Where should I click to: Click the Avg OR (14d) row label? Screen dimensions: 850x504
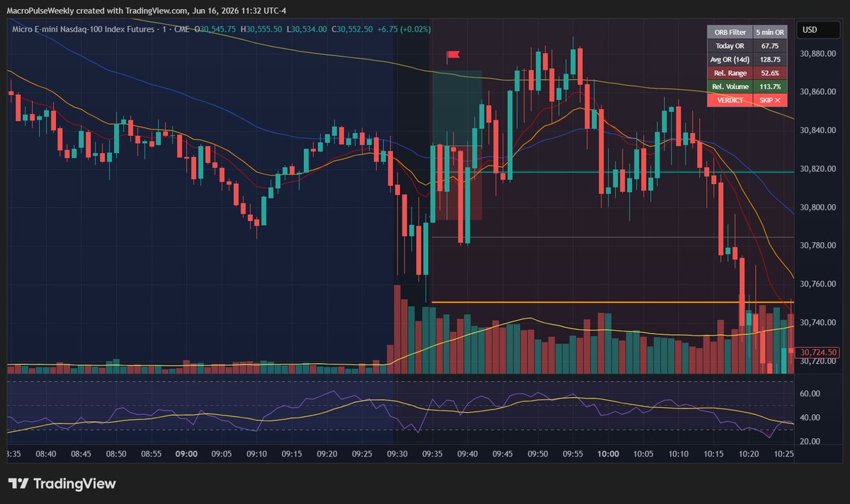click(x=729, y=59)
